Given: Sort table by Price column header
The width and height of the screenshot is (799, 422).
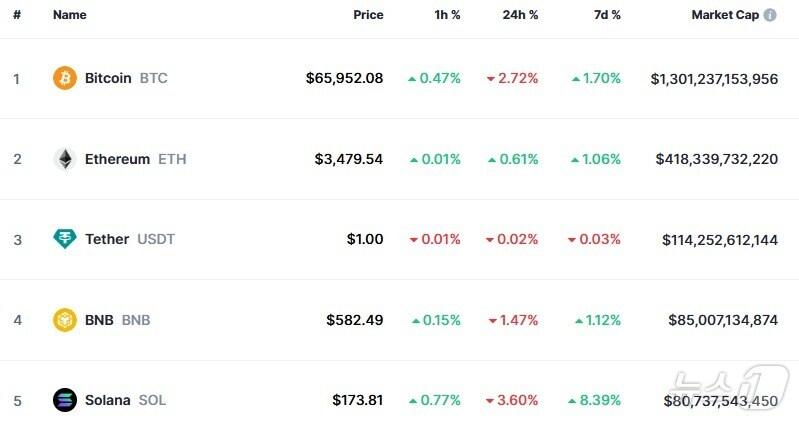Looking at the screenshot, I should 368,15.
